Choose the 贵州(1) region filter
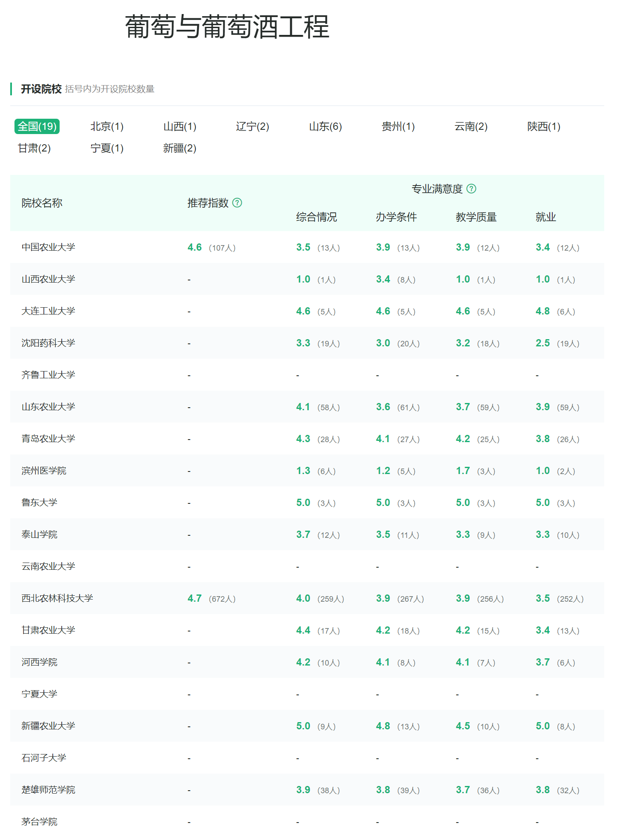Image resolution: width=620 pixels, height=840 pixels. pyautogui.click(x=398, y=126)
